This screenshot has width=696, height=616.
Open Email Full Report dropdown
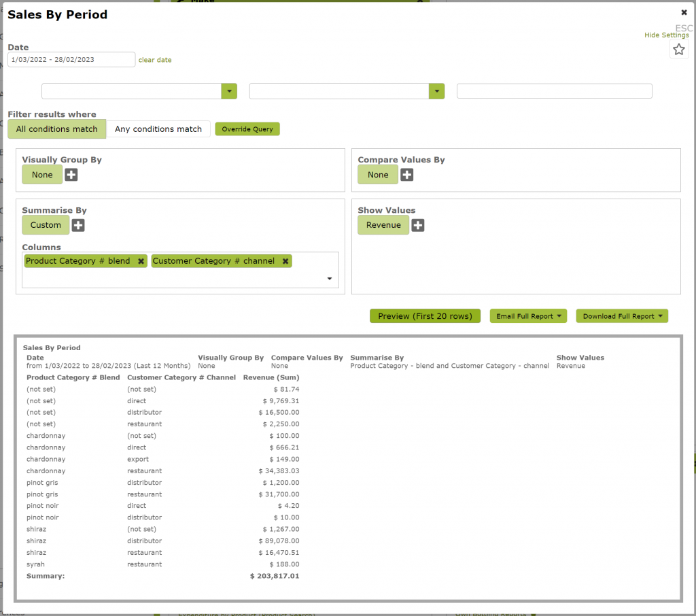click(528, 316)
